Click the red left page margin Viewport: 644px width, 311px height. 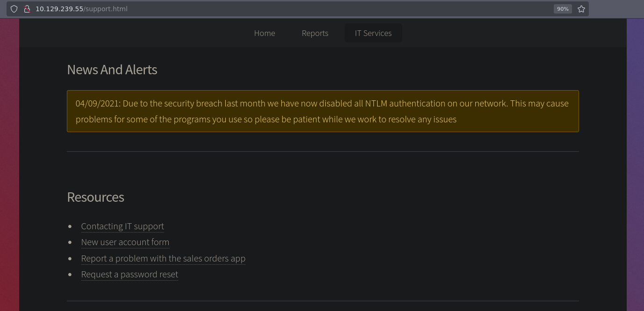9,163
